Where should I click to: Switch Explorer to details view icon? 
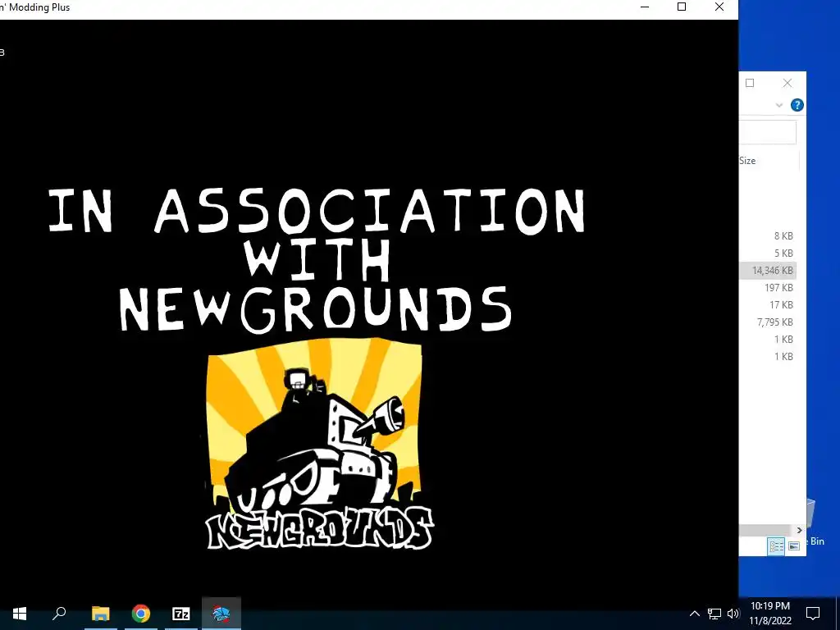click(x=776, y=546)
